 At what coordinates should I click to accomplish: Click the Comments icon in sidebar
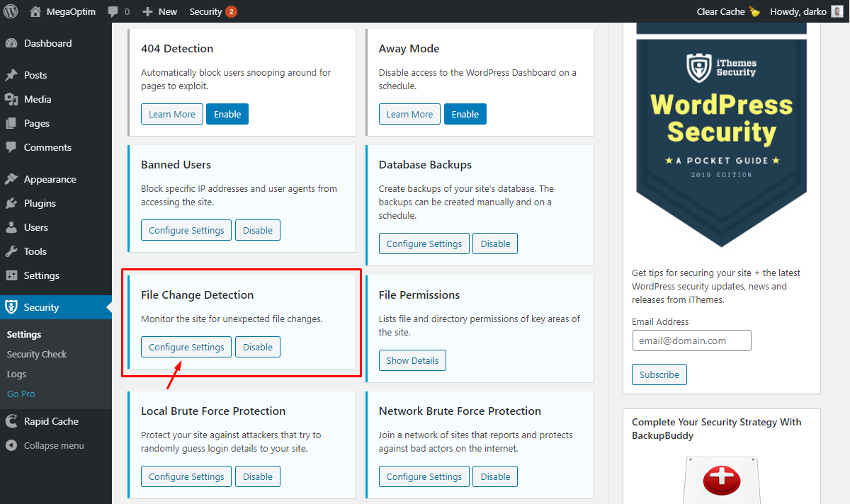11,147
